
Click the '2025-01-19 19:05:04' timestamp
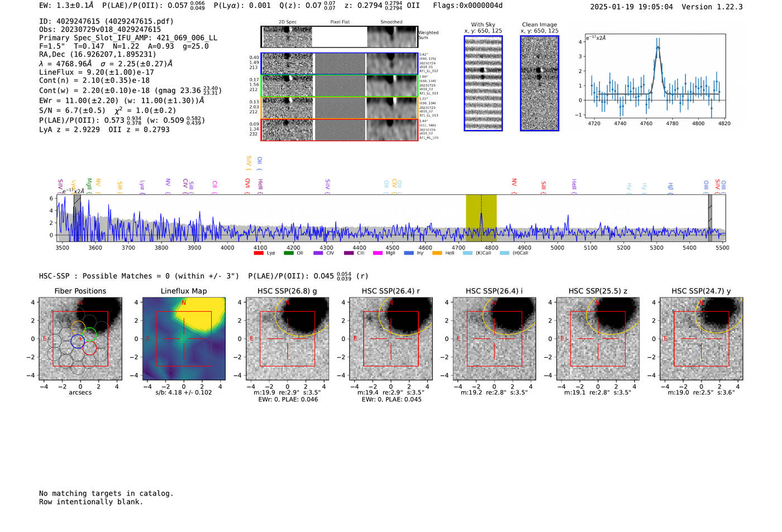(x=631, y=7)
